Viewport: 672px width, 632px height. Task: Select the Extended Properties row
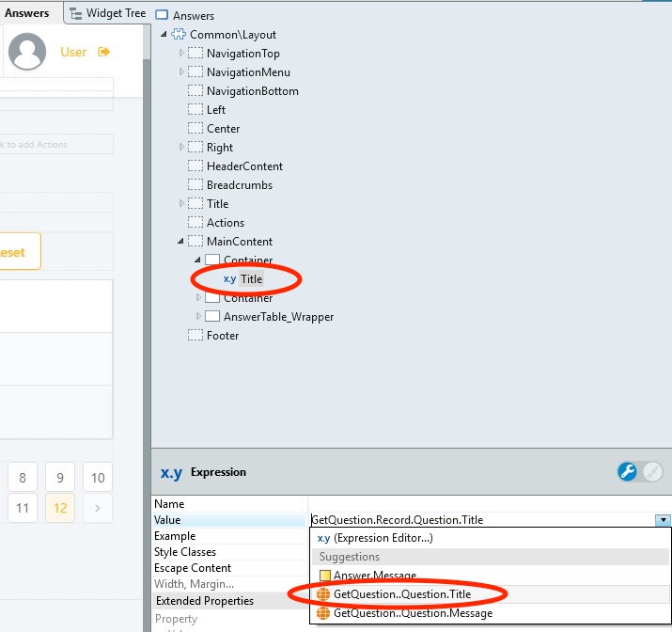click(x=230, y=601)
